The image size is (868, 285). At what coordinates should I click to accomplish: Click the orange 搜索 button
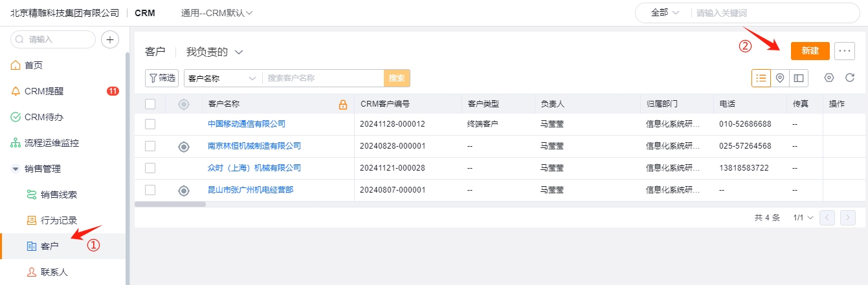tap(397, 78)
